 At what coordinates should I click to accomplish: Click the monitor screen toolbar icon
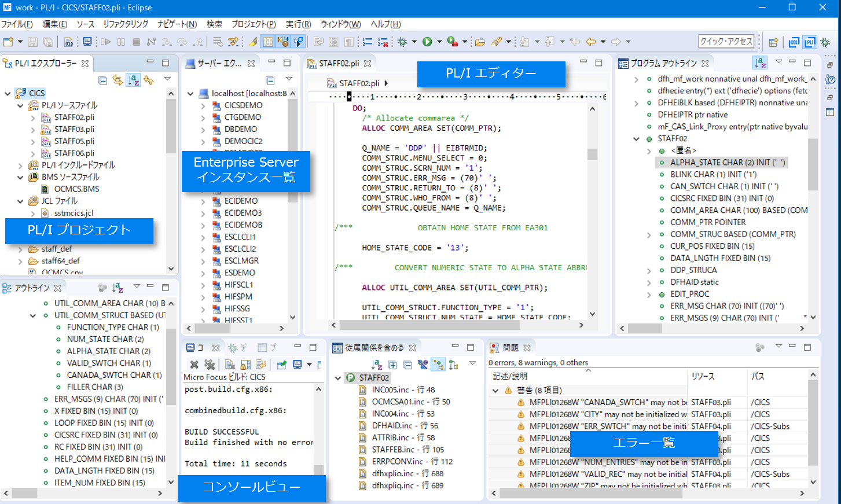(87, 42)
